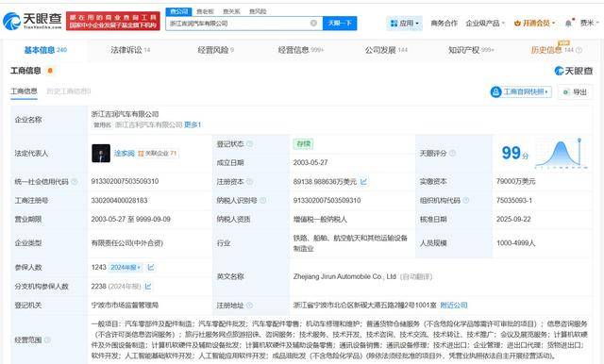The width and height of the screenshot is (604, 364).
Task: Open chart icon next to 注册资本 value
Action: click(363, 181)
